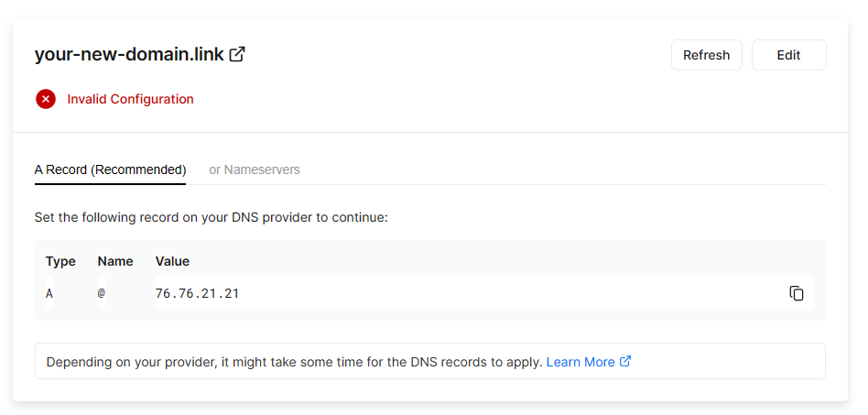Click the word Recommended in A Record tab
The height and width of the screenshot is (415, 868).
[138, 169]
